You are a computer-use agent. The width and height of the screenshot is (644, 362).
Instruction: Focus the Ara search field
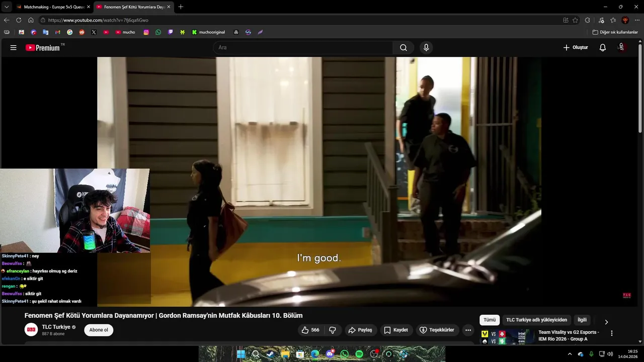pos(303,48)
